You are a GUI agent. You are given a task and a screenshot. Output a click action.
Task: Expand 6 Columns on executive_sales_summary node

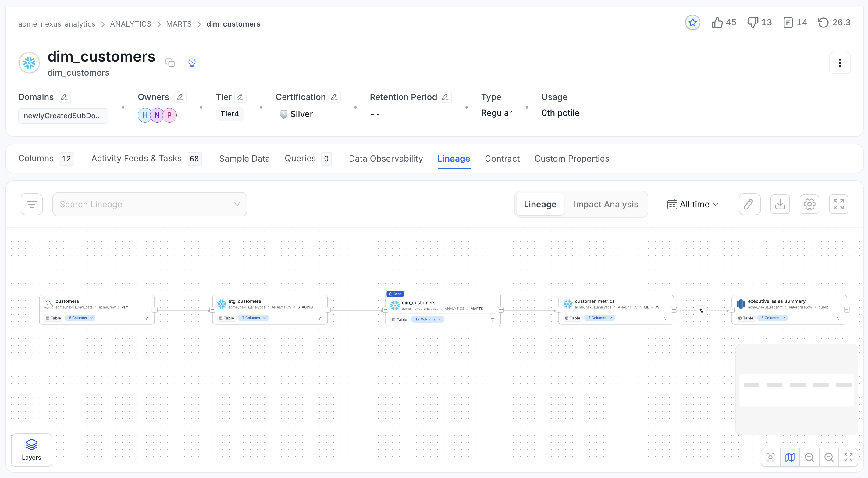click(x=773, y=318)
